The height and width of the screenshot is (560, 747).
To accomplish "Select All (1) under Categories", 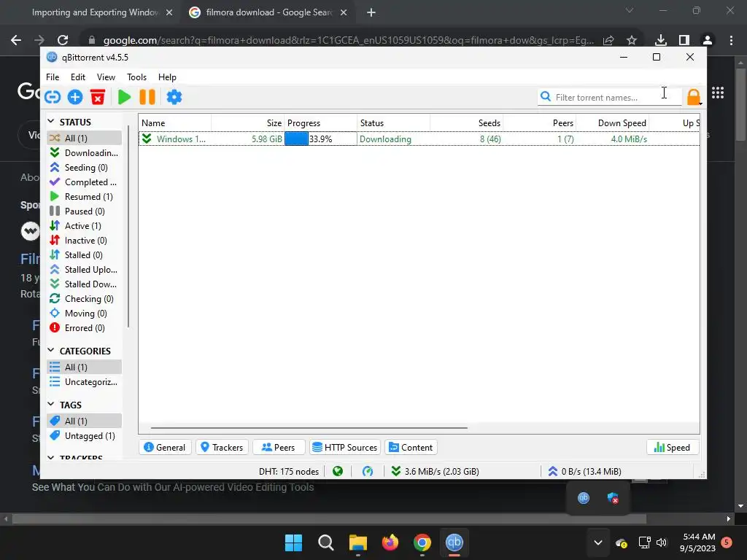I will (x=85, y=367).
